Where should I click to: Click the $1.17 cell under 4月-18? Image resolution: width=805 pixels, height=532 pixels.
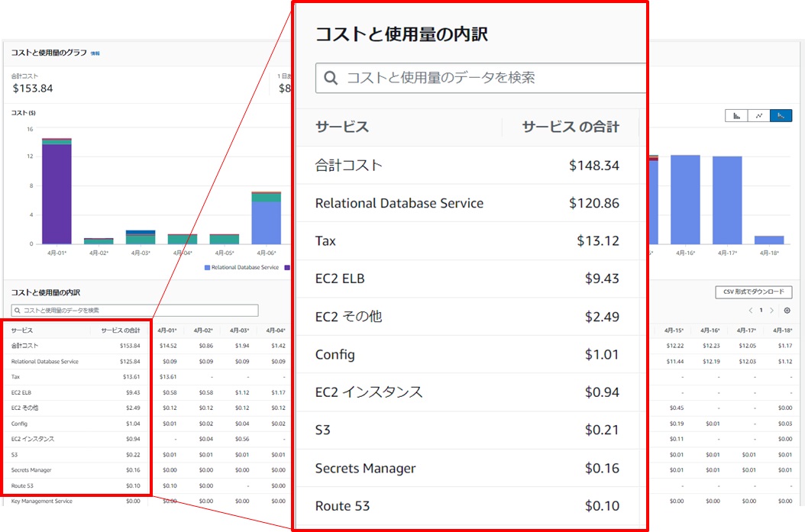pyautogui.click(x=785, y=346)
